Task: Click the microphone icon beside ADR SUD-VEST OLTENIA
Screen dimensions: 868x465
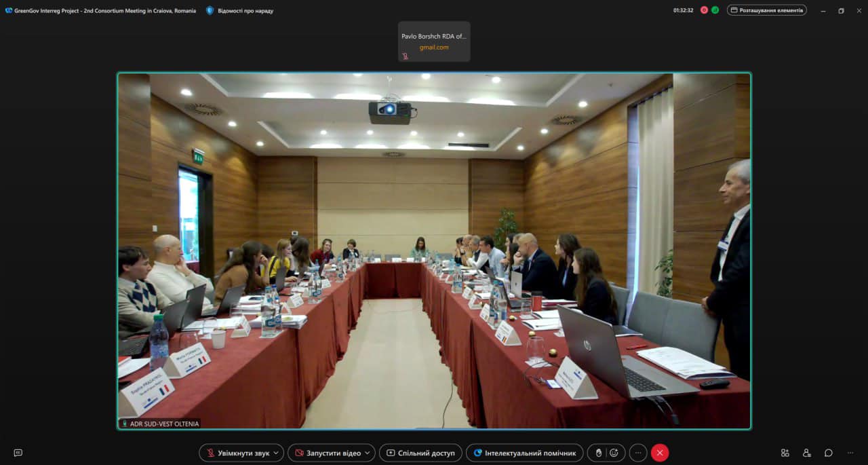Action: tap(125, 424)
